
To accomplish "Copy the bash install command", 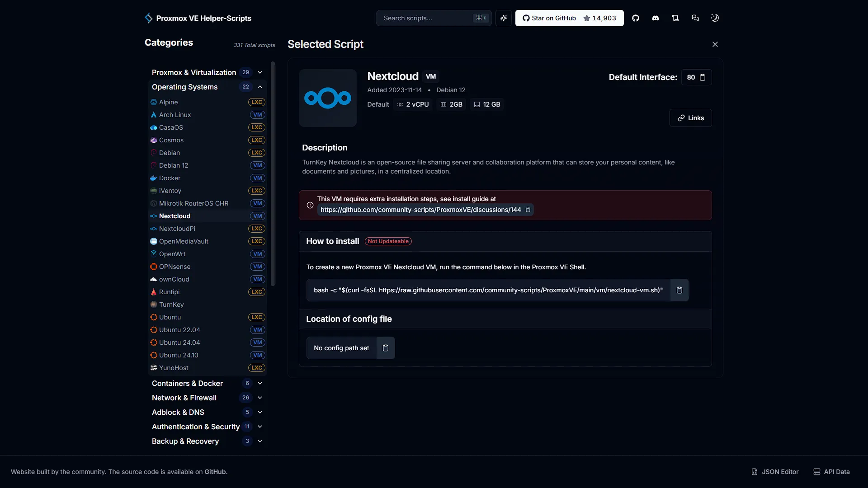I will click(679, 290).
